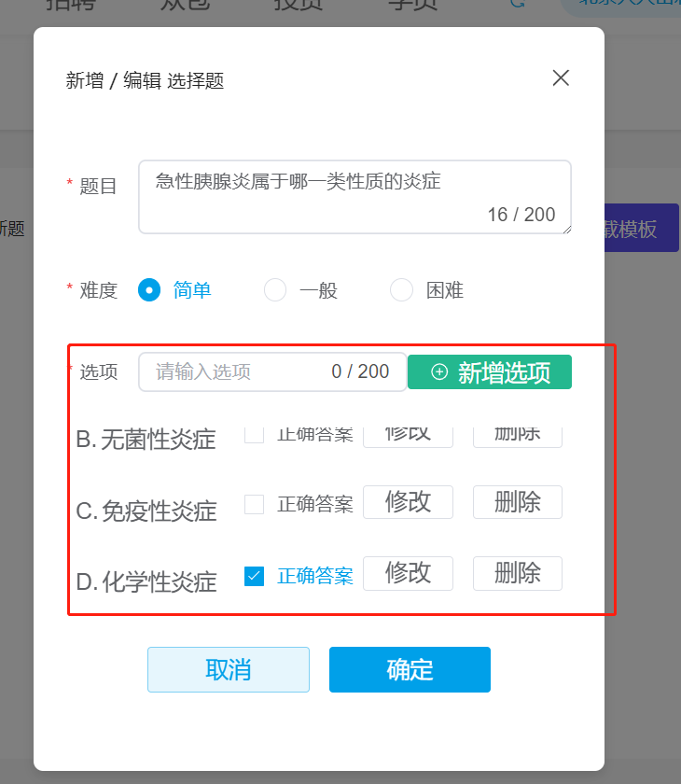Click the option text B. 无菌性炎症
This screenshot has width=681, height=784.
tap(146, 440)
